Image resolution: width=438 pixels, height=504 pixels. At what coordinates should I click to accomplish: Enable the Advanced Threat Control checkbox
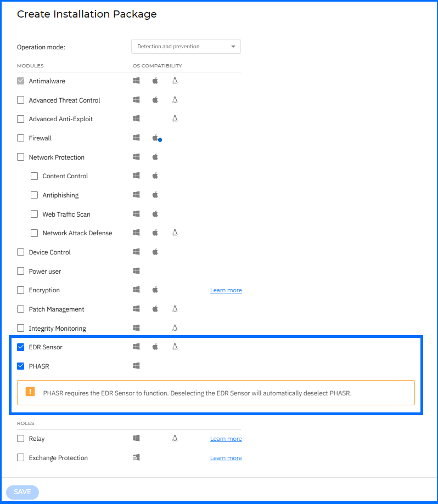coord(21,100)
